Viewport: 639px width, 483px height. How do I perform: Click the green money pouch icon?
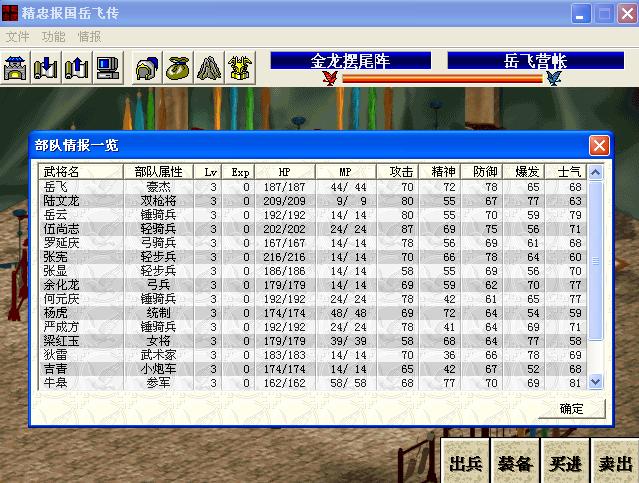pyautogui.click(x=177, y=69)
